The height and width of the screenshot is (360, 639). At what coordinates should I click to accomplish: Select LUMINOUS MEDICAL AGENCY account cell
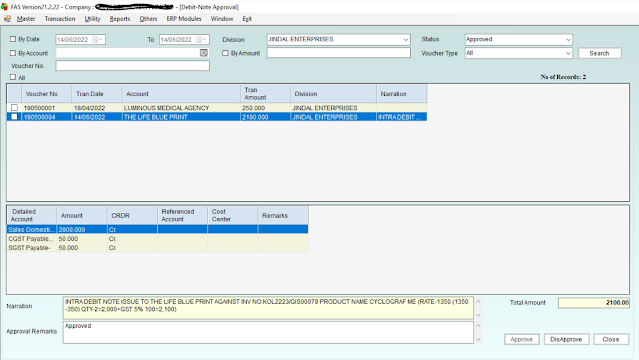click(181, 108)
